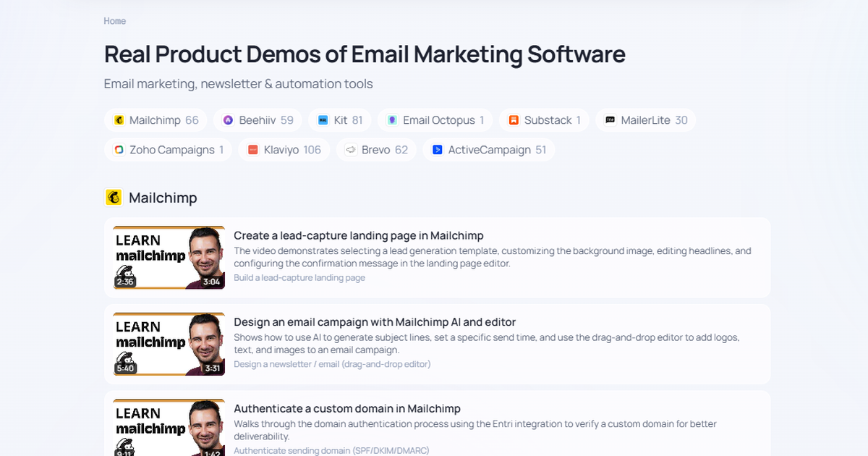Click the Beehiiv purple icon chip
The width and height of the screenshot is (868, 456).
click(229, 120)
